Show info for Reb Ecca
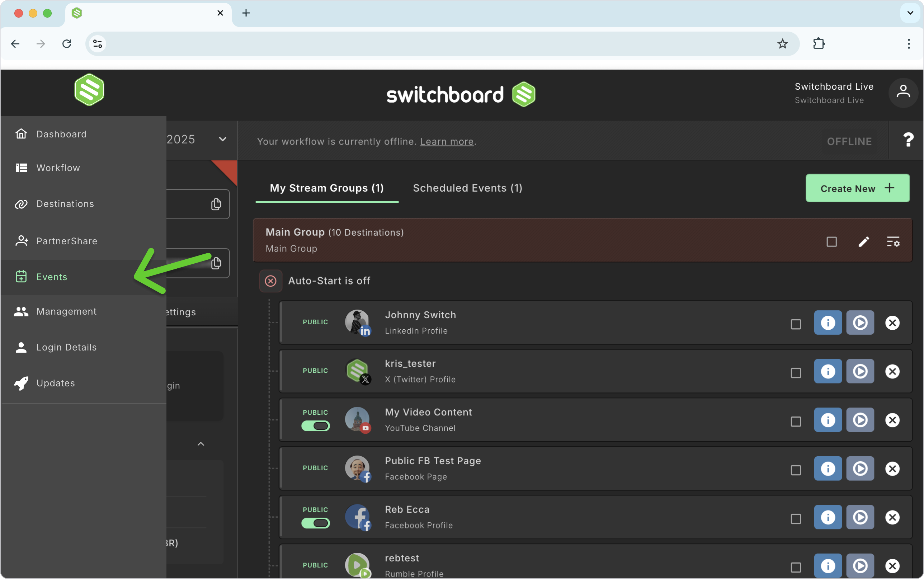The height and width of the screenshot is (579, 924). (x=828, y=517)
